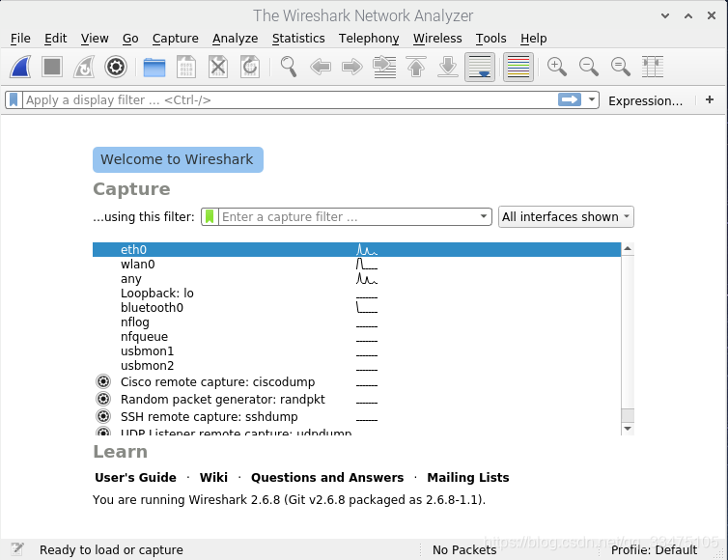
Task: Save this capture file icon
Action: [186, 67]
